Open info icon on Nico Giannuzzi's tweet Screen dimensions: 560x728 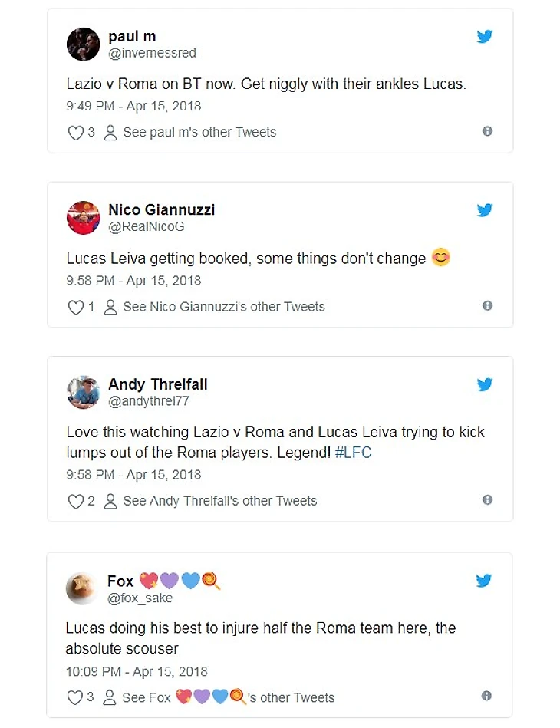point(487,305)
